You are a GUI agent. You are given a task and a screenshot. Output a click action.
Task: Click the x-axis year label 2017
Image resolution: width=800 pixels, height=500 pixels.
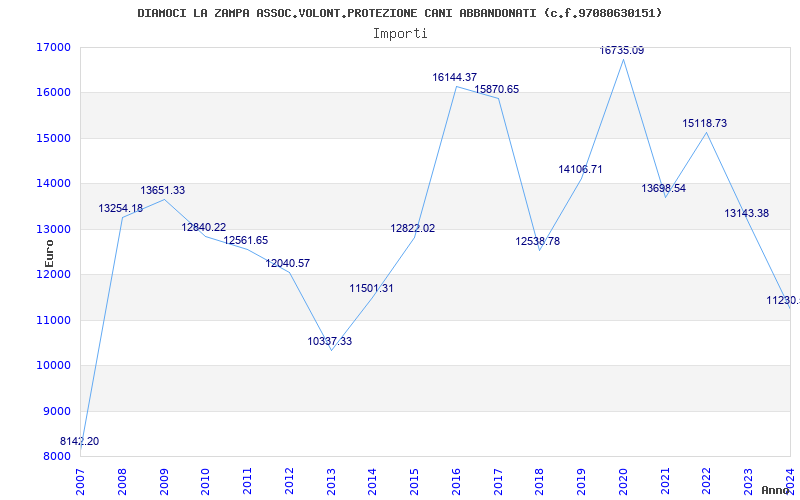[x=498, y=481]
